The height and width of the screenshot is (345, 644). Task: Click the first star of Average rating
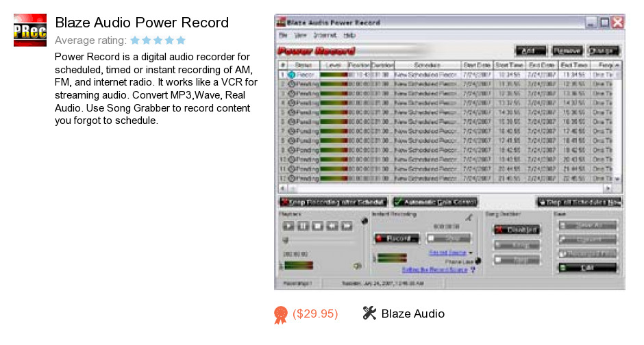(x=135, y=40)
